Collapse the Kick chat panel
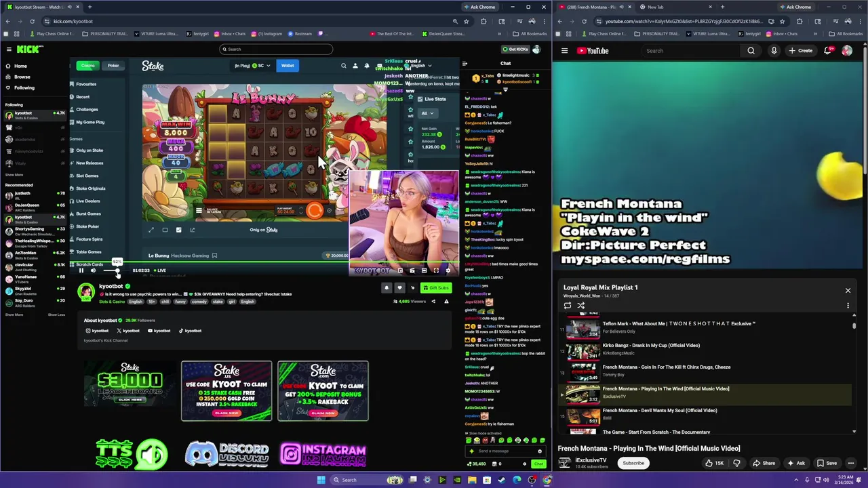Screen dimensions: 868x488 coord(465,63)
